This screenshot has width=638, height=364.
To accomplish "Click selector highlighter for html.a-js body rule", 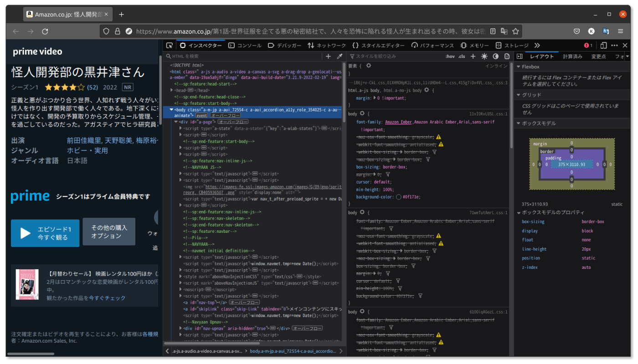I will click(x=427, y=91).
